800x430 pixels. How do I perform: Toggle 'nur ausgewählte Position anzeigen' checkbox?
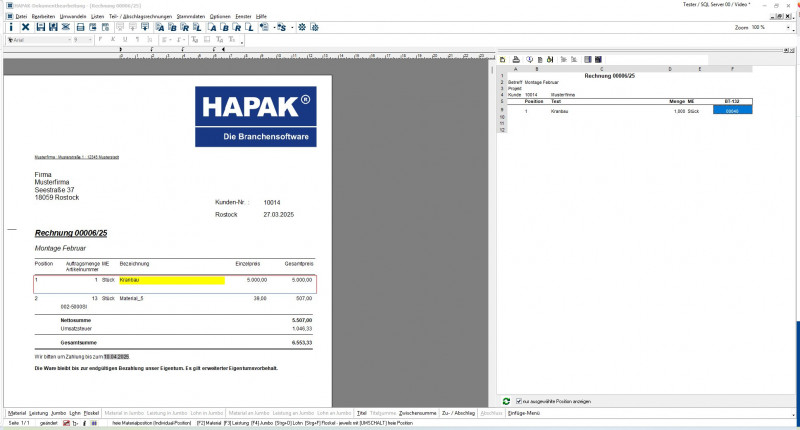(x=519, y=401)
